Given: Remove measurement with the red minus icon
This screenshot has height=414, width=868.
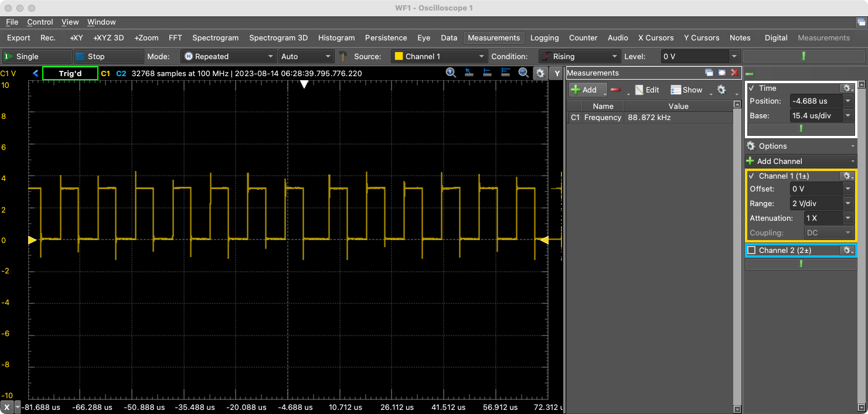Looking at the screenshot, I should pyautogui.click(x=617, y=90).
